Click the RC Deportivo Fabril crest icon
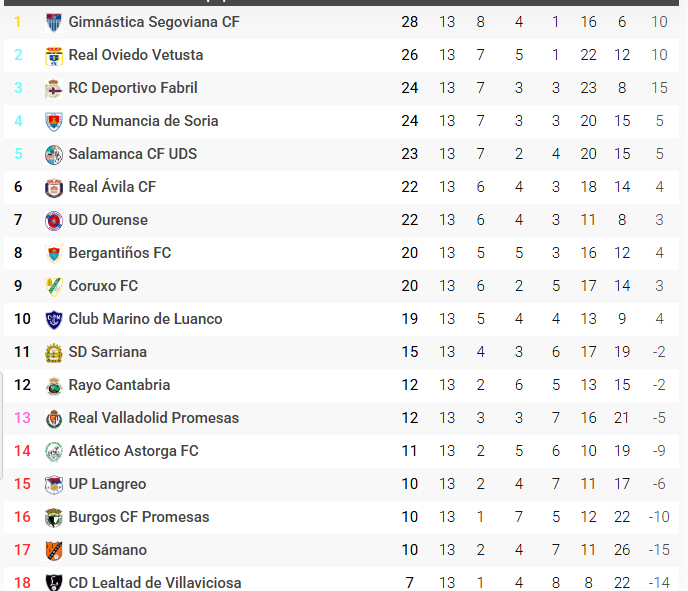Image resolution: width=688 pixels, height=591 pixels. click(54, 89)
